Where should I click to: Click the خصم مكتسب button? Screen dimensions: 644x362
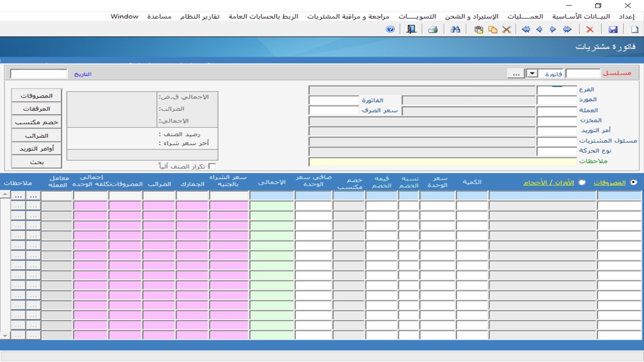[36, 122]
